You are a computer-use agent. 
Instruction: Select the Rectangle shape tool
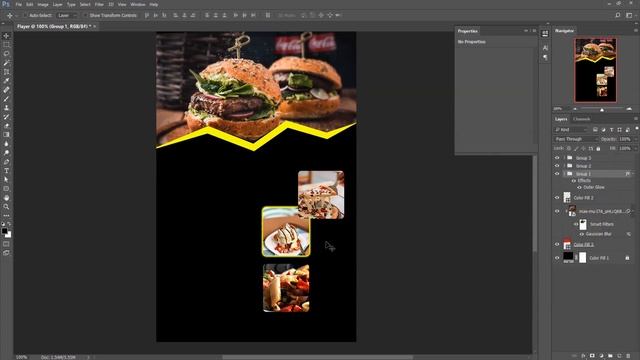[x=6, y=189]
